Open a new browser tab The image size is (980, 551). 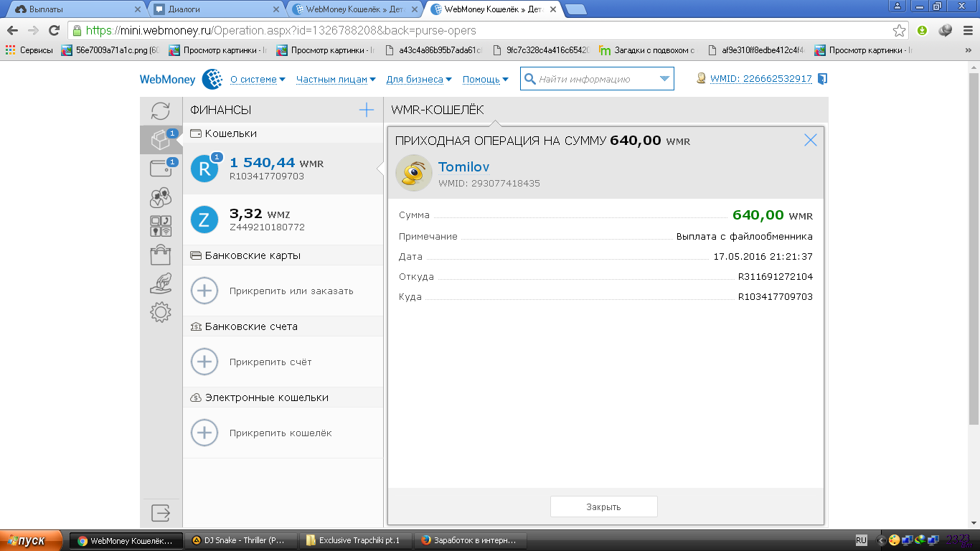[576, 9]
